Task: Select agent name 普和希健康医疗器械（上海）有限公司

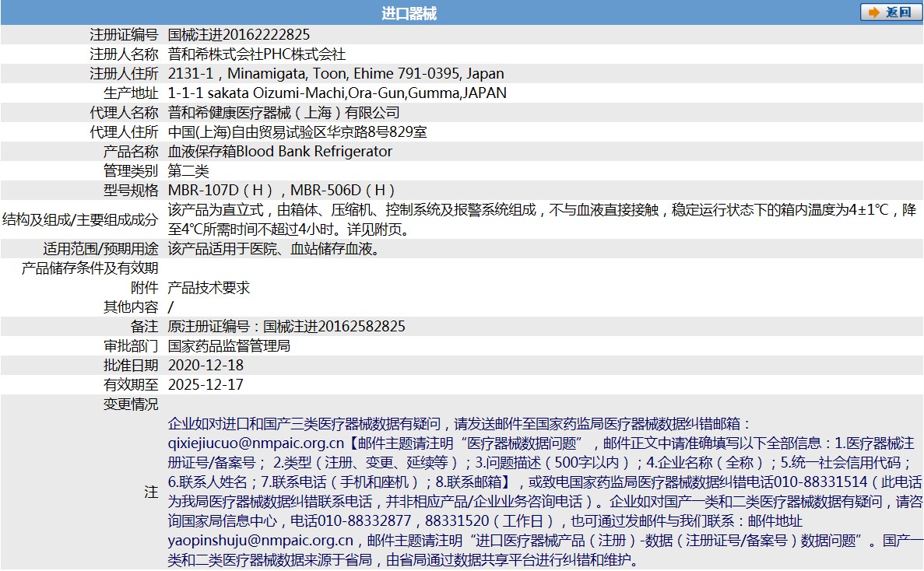Action: click(283, 113)
